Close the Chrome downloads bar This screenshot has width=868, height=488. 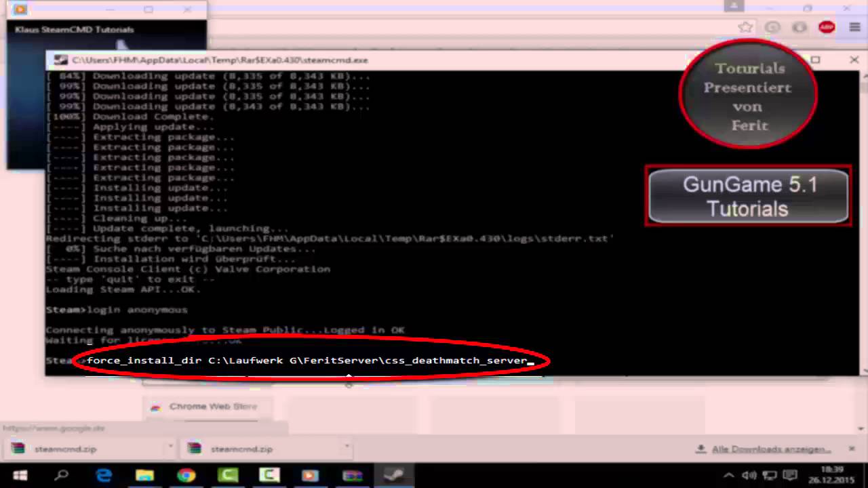click(x=852, y=449)
